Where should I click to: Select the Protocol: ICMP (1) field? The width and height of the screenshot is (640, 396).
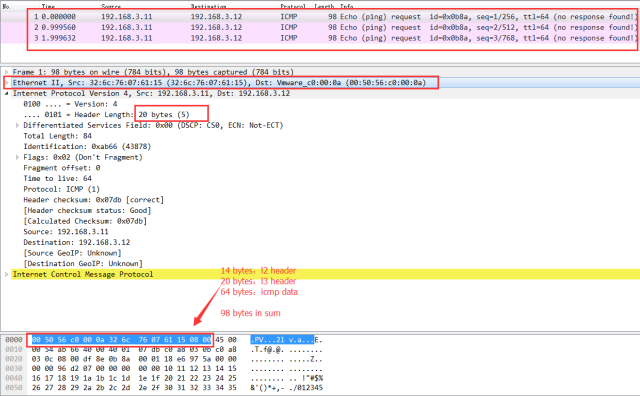click(61, 189)
